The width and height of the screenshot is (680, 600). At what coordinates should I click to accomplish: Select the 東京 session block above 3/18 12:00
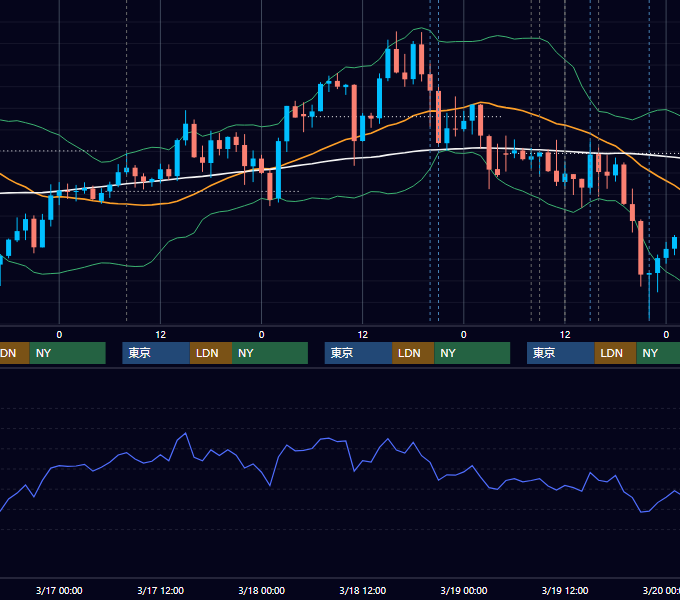coord(359,353)
